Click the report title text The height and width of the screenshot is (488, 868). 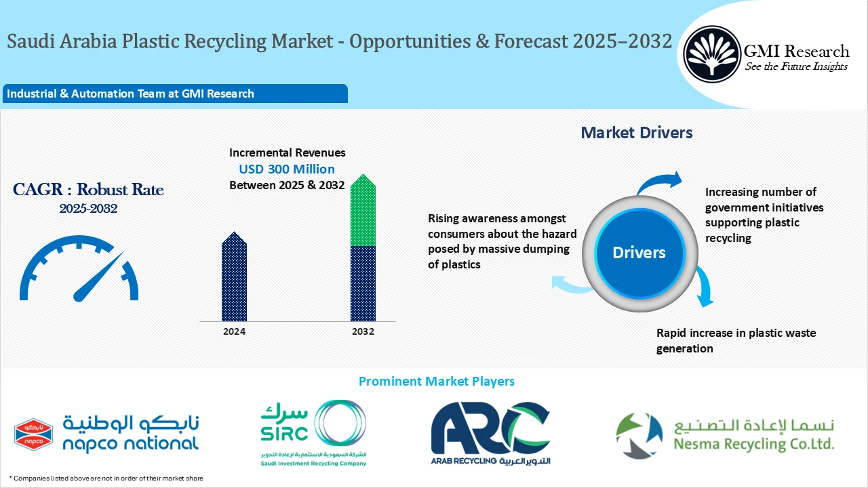click(339, 41)
